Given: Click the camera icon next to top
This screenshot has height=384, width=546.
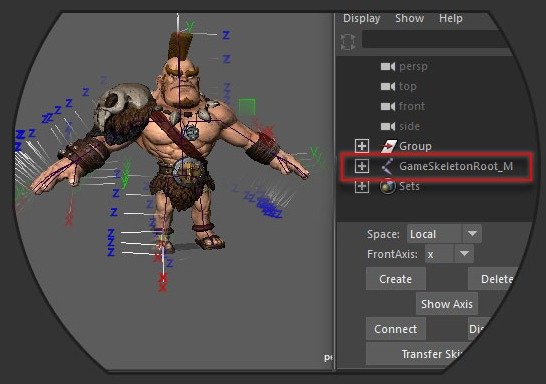Looking at the screenshot, I should point(388,86).
